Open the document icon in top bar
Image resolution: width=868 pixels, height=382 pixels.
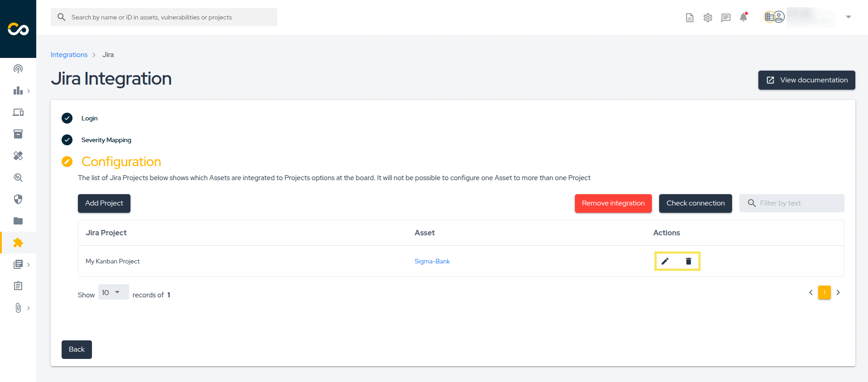click(x=690, y=18)
